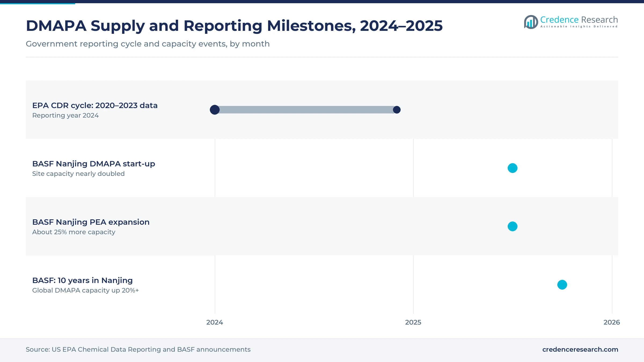The height and width of the screenshot is (362, 644).
Task: Click 'Actionable Insights Delivered' tagline
Action: [579, 27]
